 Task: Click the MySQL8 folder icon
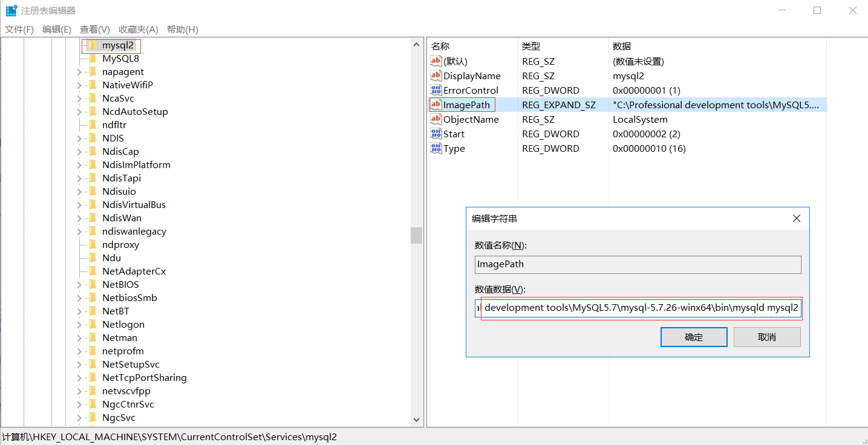93,59
